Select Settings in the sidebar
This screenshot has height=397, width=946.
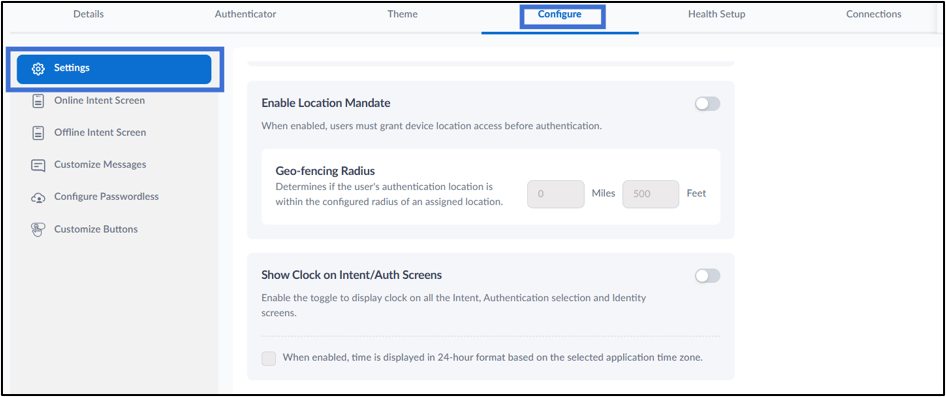pyautogui.click(x=114, y=69)
